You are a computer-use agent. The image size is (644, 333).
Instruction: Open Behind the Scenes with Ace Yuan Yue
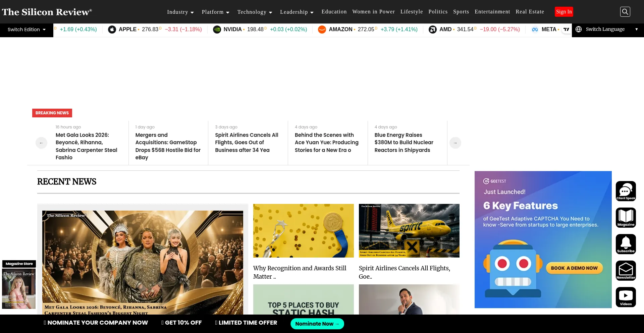point(327,143)
